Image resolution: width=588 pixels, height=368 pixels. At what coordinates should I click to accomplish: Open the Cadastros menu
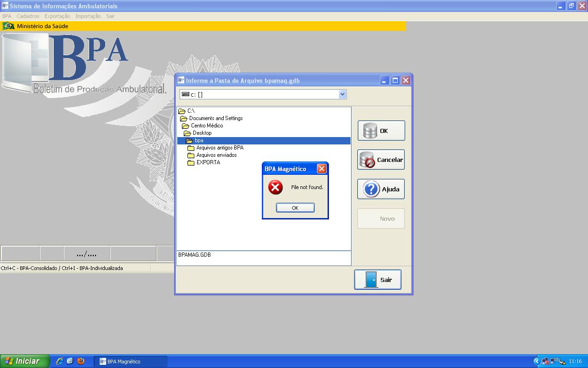click(28, 16)
